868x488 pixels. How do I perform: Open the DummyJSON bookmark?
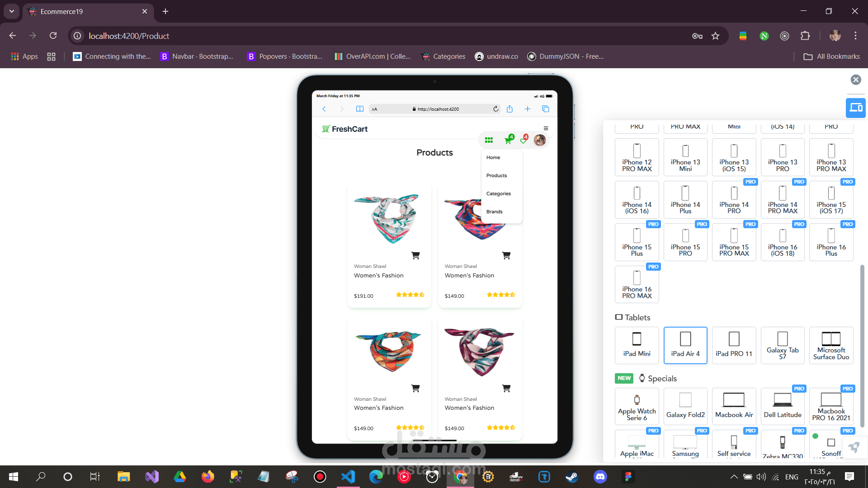tap(565, 56)
